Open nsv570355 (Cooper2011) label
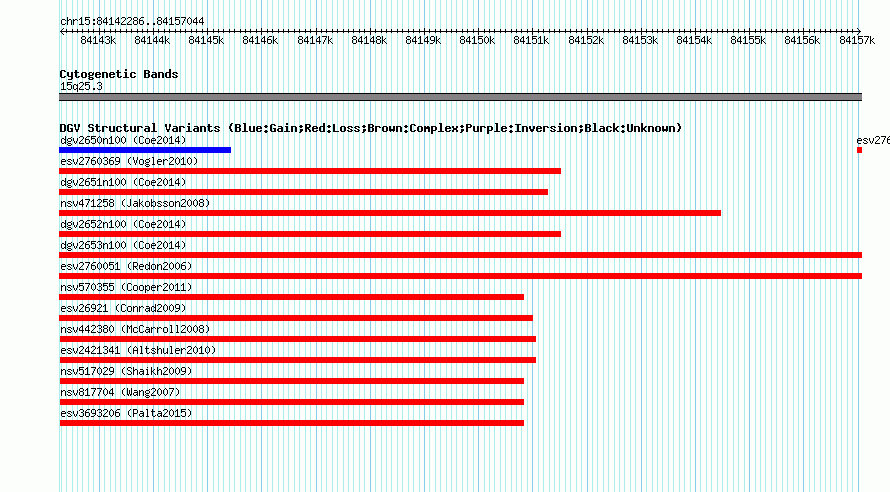890x492 pixels. tap(126, 287)
